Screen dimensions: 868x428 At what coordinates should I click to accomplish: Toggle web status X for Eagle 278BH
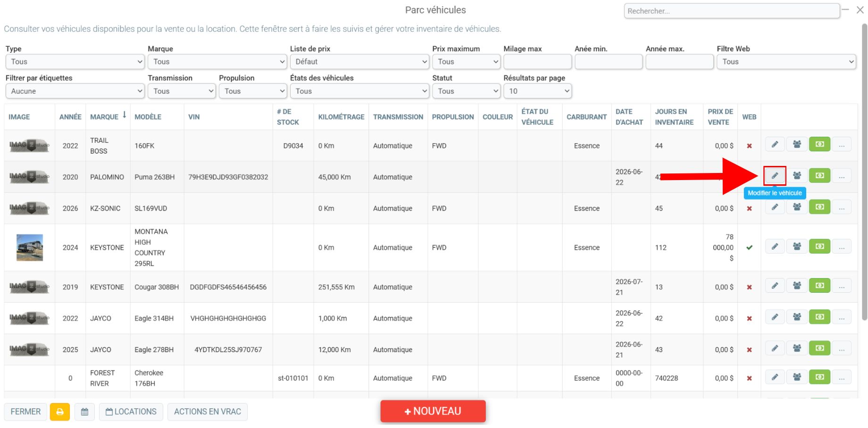pyautogui.click(x=749, y=350)
